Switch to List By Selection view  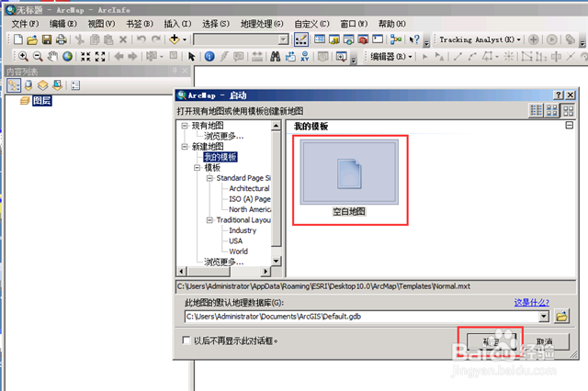57,85
